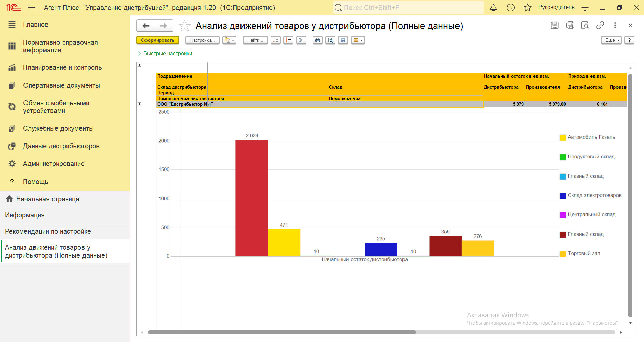Click the green Продуктовый склад legend swatch
This screenshot has width=644, height=342.
(563, 157)
